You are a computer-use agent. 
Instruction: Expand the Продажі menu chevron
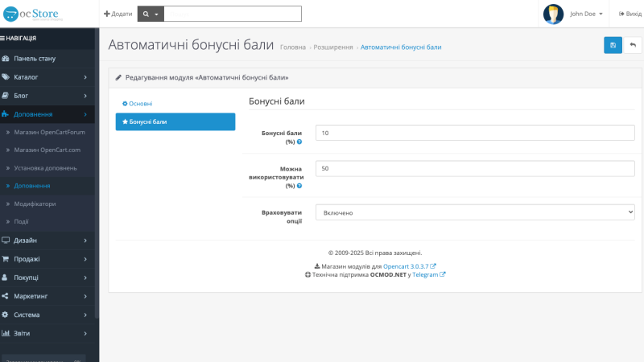[x=85, y=259]
